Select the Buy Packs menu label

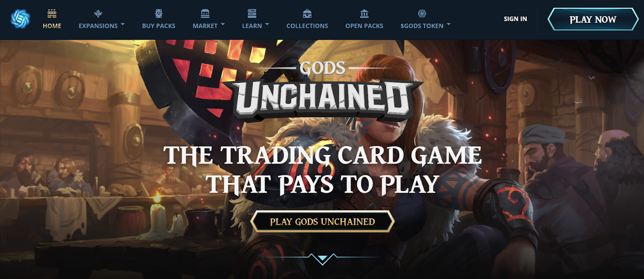pyautogui.click(x=159, y=26)
